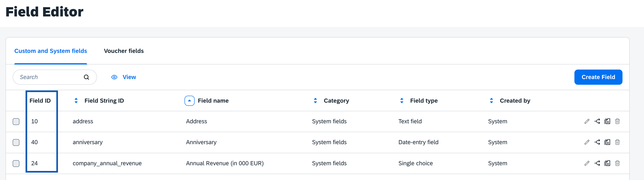Open the Custom and System fields tab
The height and width of the screenshot is (180, 644).
(50, 51)
